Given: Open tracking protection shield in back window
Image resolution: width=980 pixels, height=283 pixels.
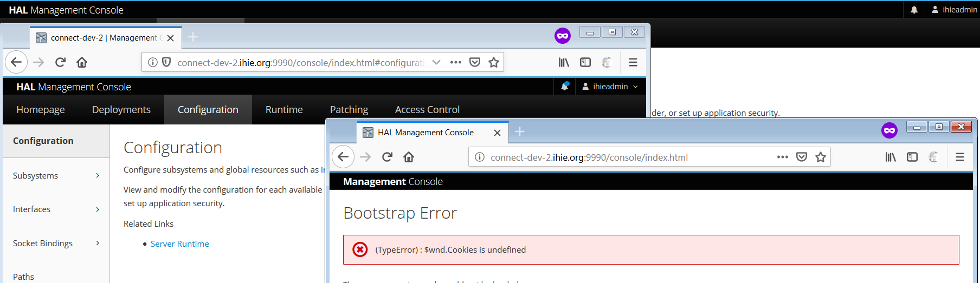Looking at the screenshot, I should [167, 62].
